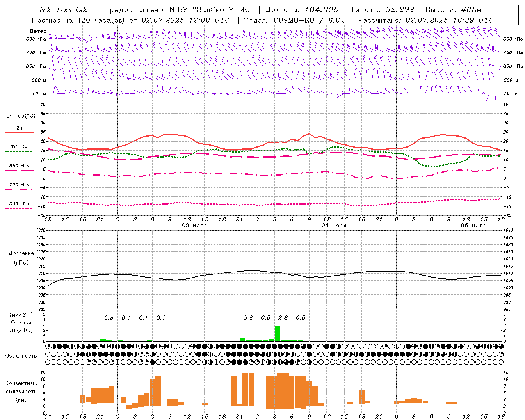Click the "Облачность" cloud cover label
Image resolution: width=525 pixels, height=420 pixels.
point(21,356)
